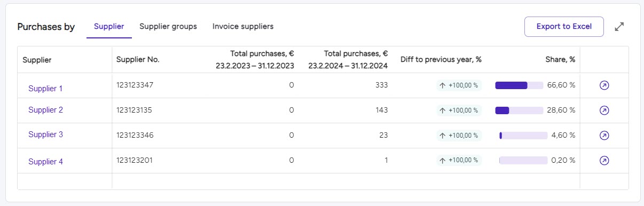Sort by the Supplier No. column header

pos(138,60)
